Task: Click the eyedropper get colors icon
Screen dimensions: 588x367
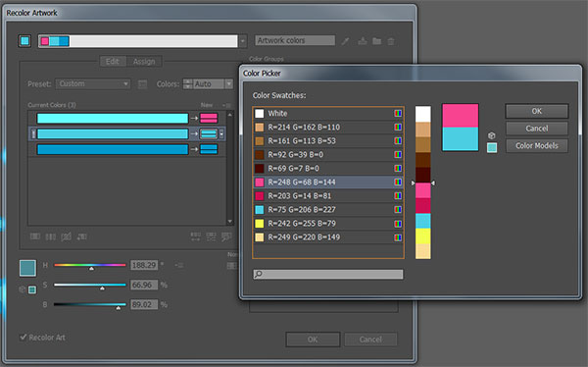Action: pyautogui.click(x=345, y=41)
